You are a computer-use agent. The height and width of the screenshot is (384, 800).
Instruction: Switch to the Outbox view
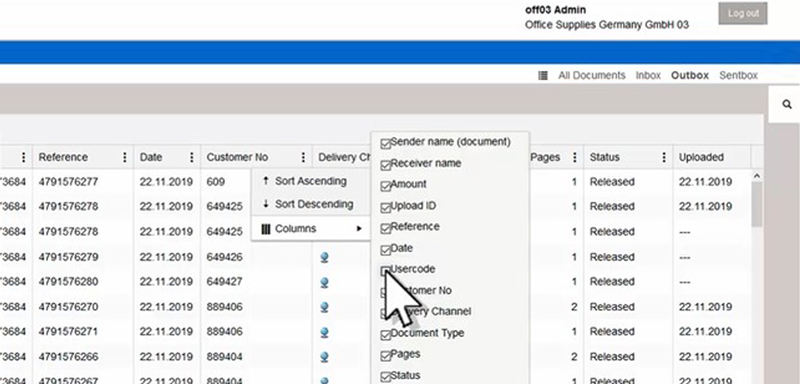point(690,75)
